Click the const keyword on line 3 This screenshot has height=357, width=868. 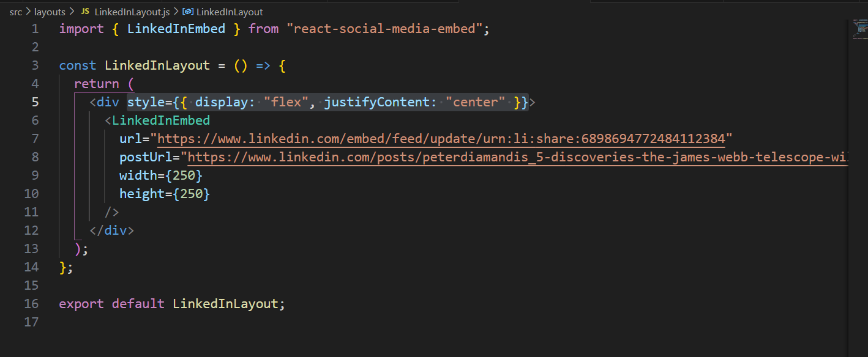coord(77,65)
